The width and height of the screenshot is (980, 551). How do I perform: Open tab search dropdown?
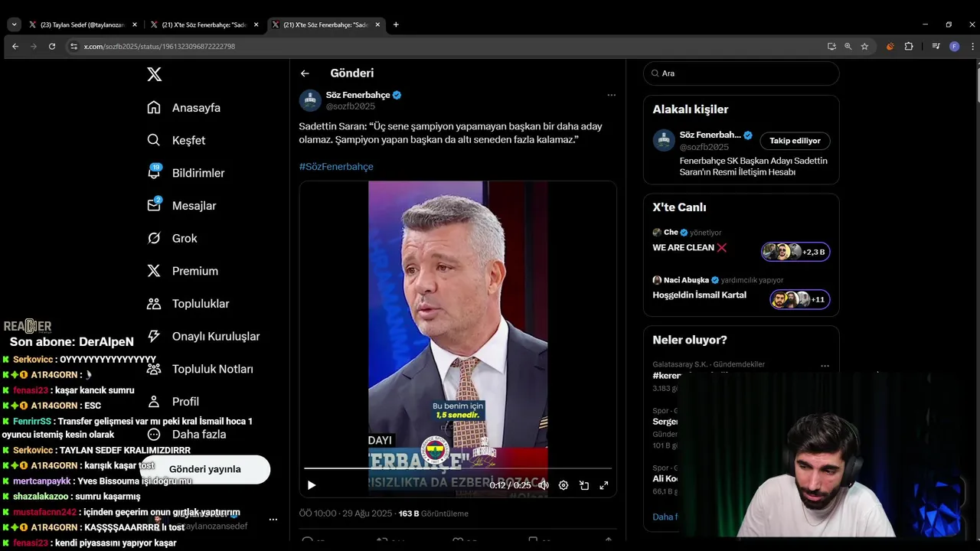click(x=14, y=24)
